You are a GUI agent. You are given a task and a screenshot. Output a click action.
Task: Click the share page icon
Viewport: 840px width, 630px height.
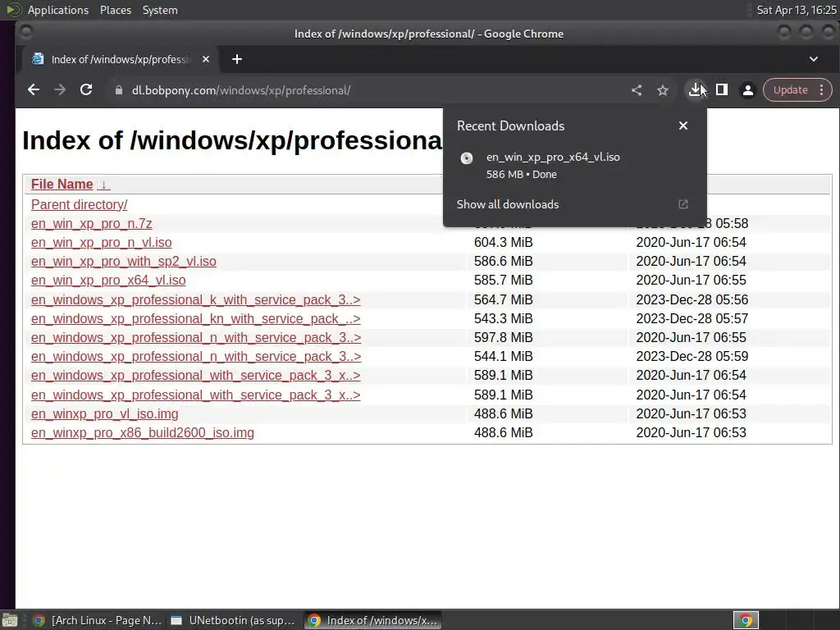[636, 90]
